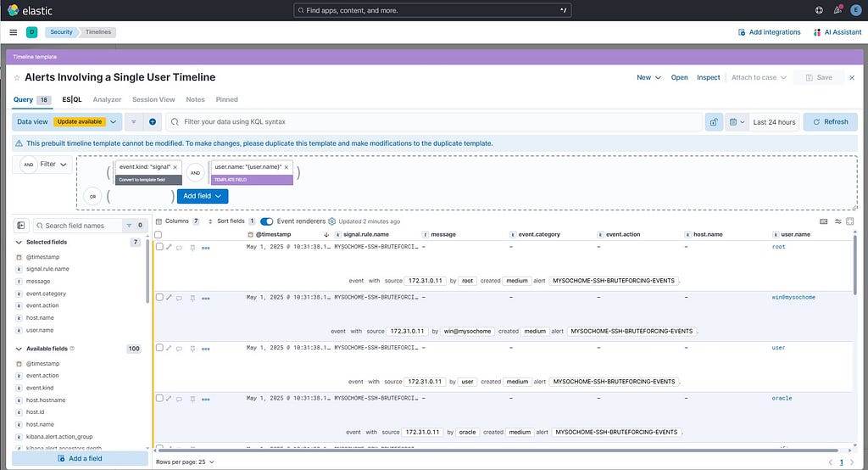
Task: Open the AI Assistant
Action: point(837,32)
